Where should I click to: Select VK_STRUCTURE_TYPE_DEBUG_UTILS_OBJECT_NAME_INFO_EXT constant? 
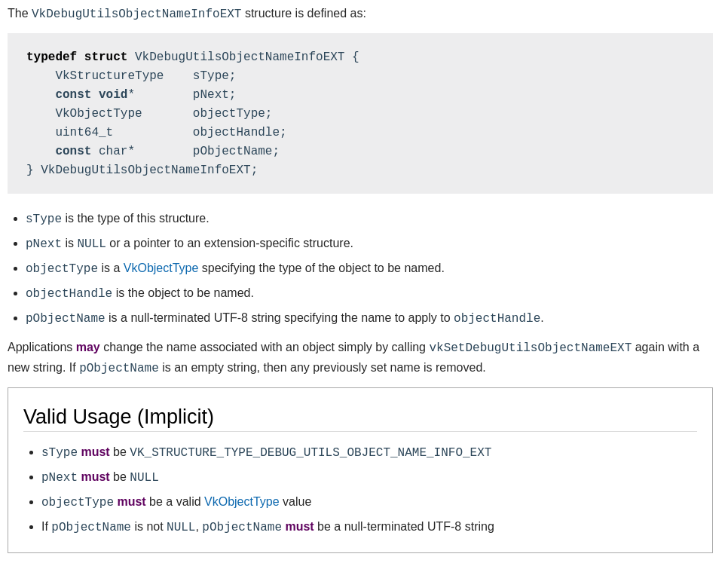point(310,452)
